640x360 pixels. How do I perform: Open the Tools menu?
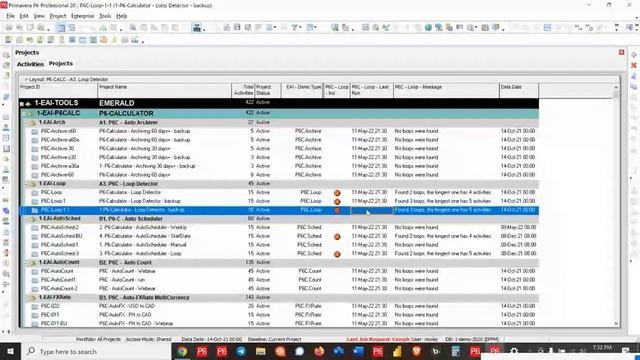tap(105, 16)
